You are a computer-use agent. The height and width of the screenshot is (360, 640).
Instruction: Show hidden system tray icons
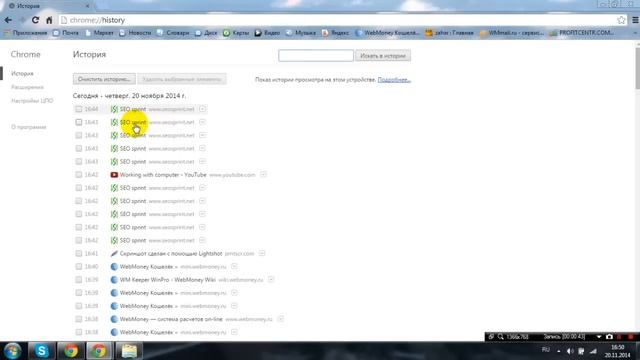click(x=559, y=351)
